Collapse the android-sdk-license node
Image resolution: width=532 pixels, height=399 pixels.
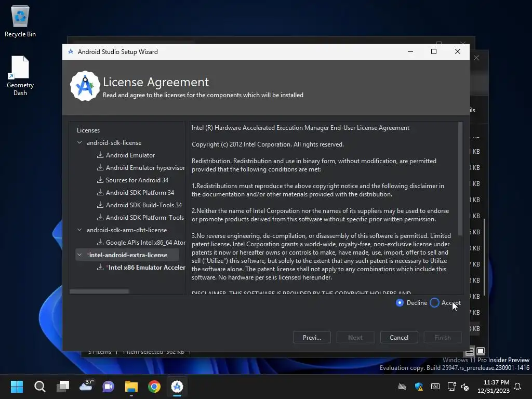[79, 143]
